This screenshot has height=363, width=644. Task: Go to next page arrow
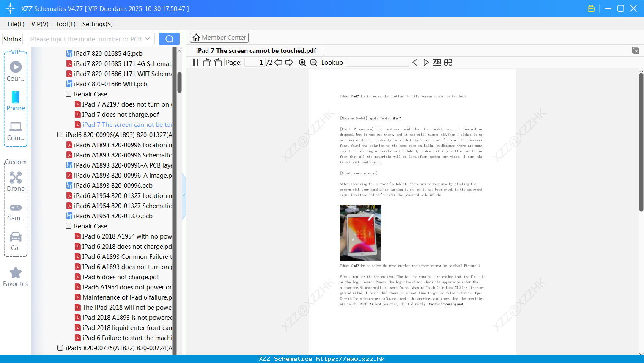point(289,62)
